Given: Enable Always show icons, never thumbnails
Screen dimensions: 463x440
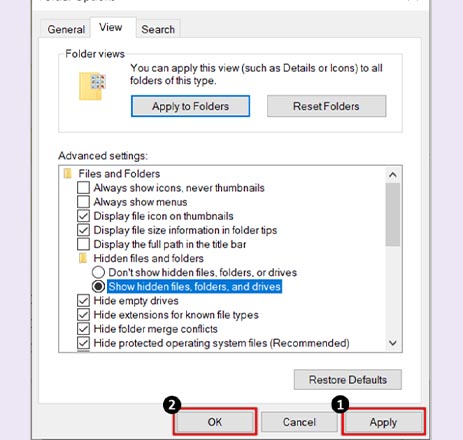Looking at the screenshot, I should (83, 188).
